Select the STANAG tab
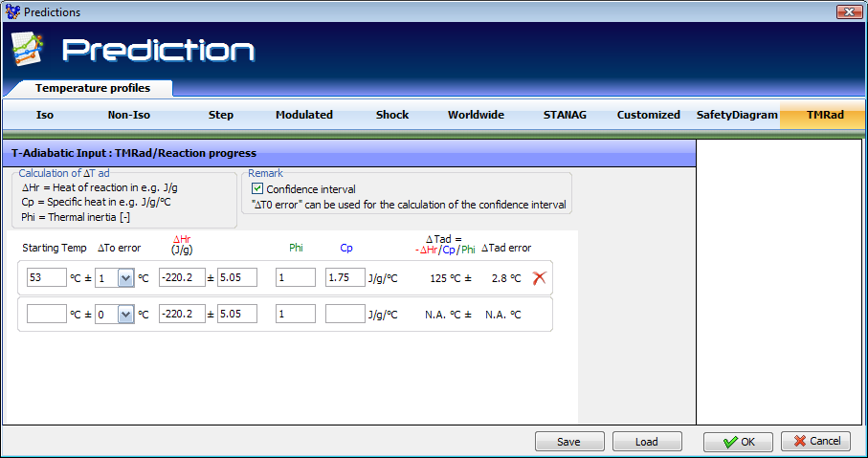 (566, 115)
